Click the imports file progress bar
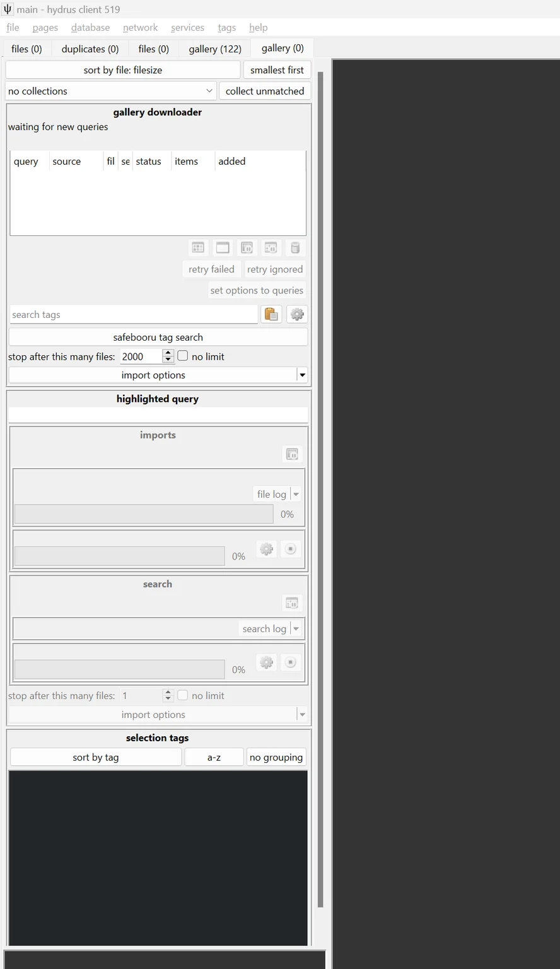Viewport: 560px width, 969px height. click(x=144, y=514)
